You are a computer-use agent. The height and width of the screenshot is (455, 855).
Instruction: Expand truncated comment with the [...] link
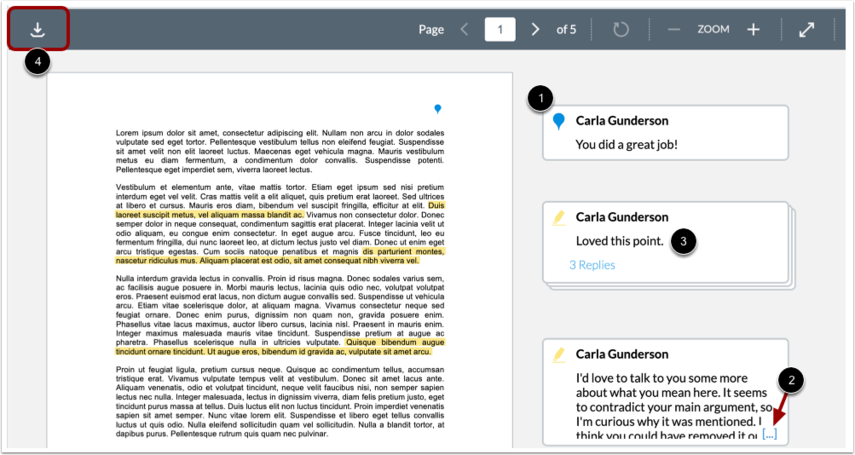click(769, 434)
